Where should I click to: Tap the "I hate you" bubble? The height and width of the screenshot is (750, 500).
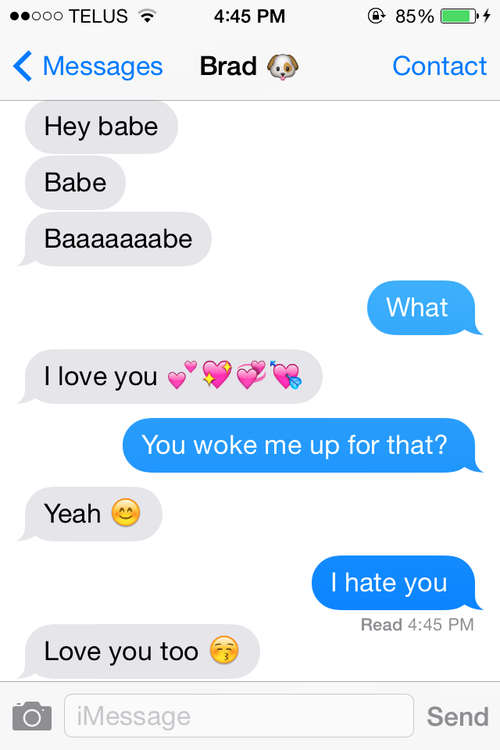pos(397,583)
